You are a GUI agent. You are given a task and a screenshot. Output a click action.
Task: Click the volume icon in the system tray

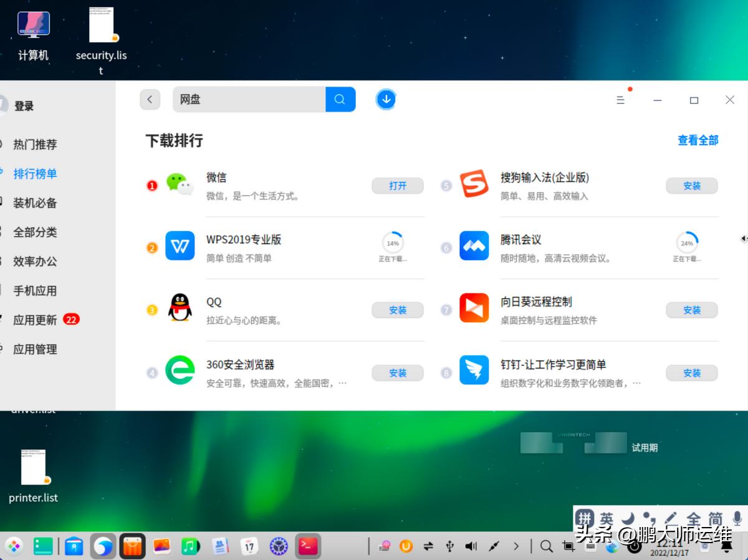pos(471,546)
